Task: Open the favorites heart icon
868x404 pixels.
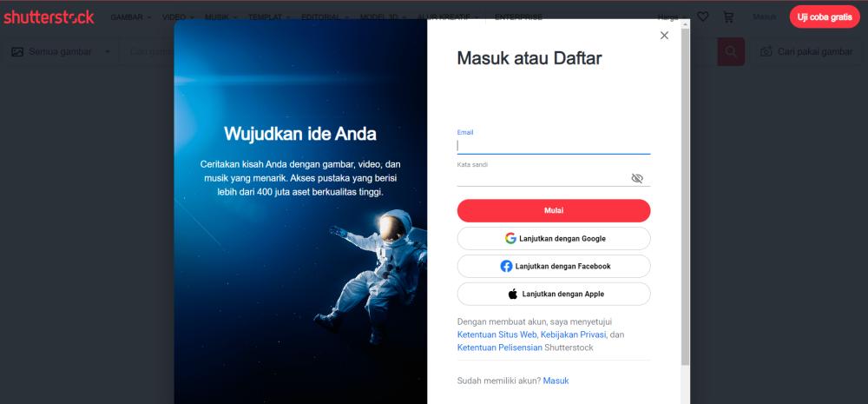Action: point(702,17)
